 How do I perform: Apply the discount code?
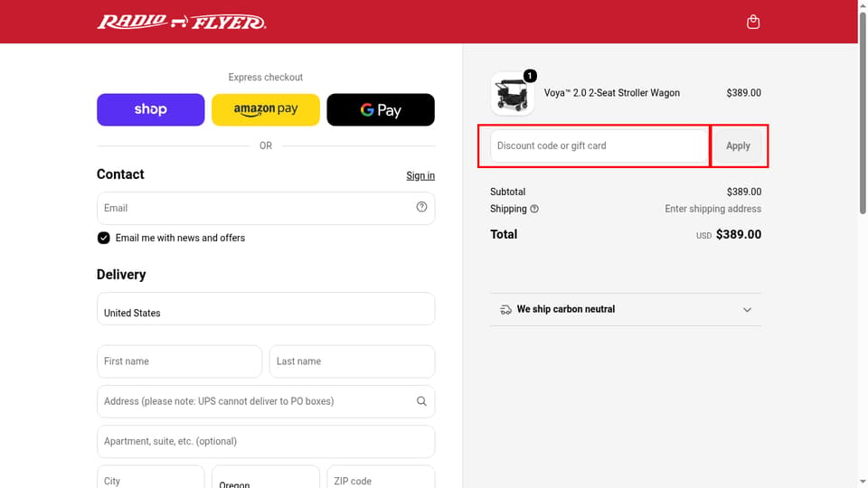[x=738, y=146]
